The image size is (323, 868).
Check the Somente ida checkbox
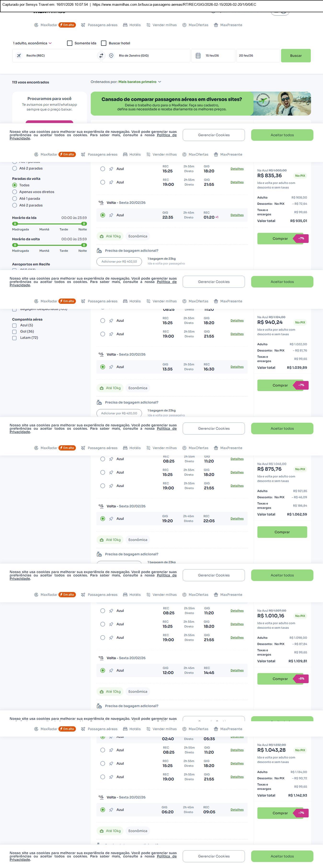point(70,43)
